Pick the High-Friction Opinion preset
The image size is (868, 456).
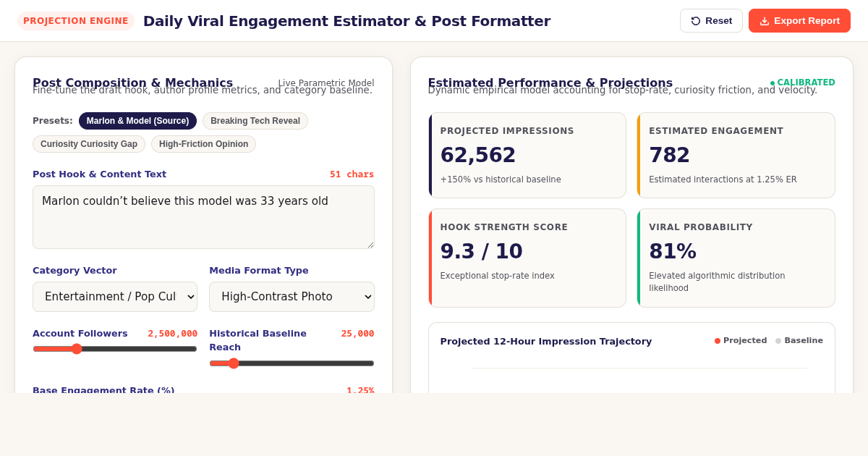click(203, 144)
